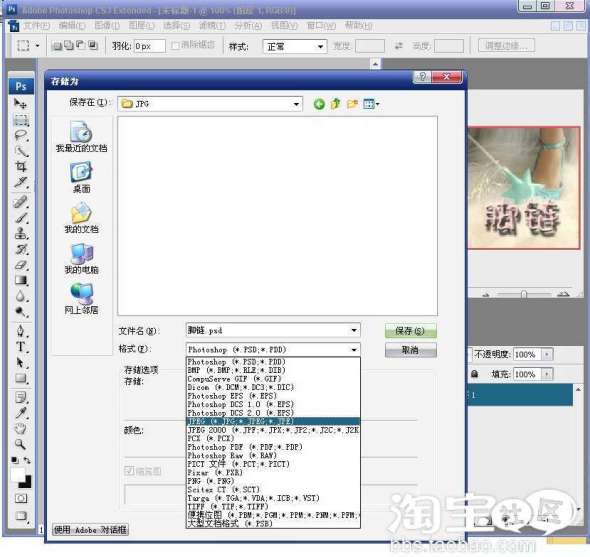The width and height of the screenshot is (590, 557).
Task: Choose CompuServe GIF (*.GIF) format
Action: pyautogui.click(x=273, y=379)
